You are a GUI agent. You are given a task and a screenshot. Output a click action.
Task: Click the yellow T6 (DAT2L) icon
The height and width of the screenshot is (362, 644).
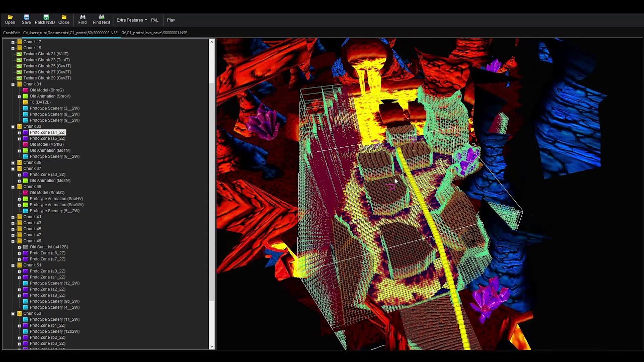pos(26,102)
